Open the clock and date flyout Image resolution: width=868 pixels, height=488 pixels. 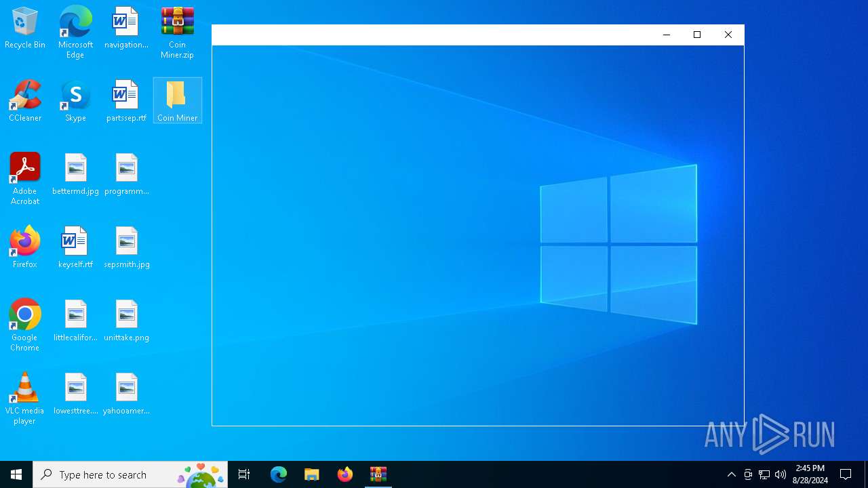pyautogui.click(x=810, y=474)
